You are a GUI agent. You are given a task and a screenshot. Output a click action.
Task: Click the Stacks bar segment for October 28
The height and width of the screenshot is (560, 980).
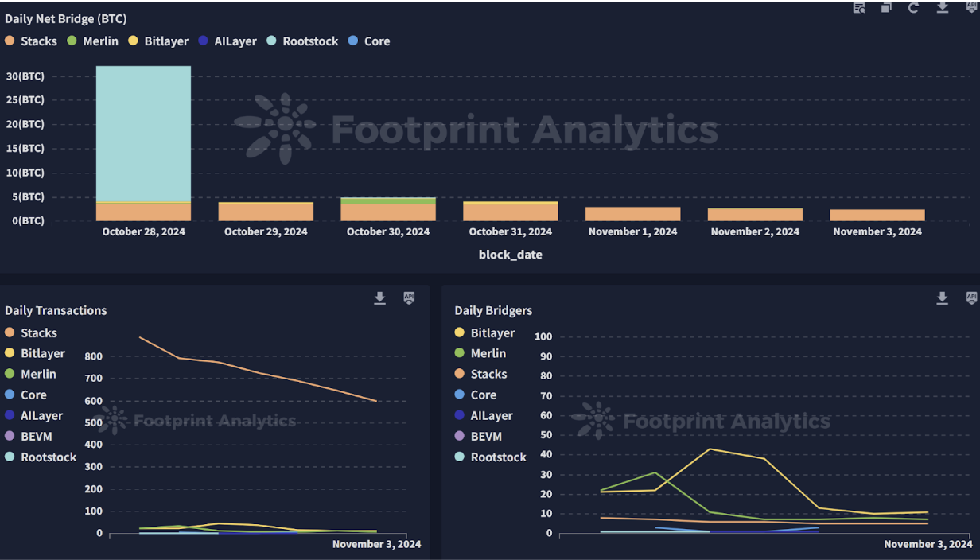[143, 212]
